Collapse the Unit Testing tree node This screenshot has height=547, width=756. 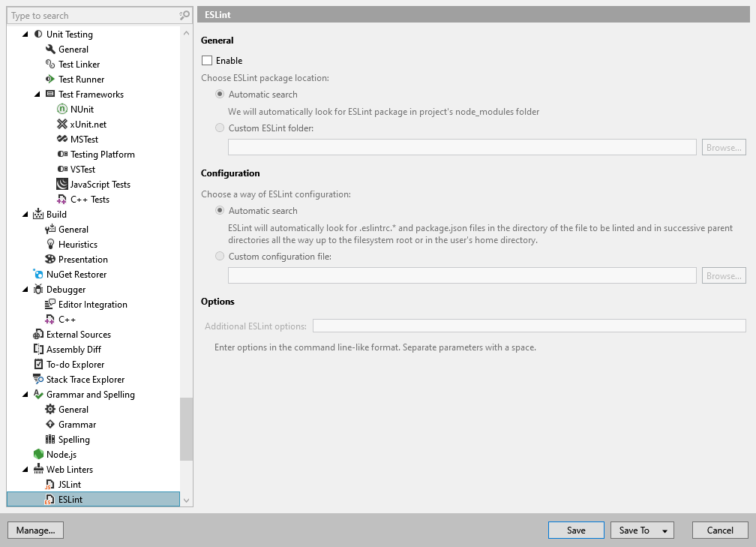tap(25, 34)
